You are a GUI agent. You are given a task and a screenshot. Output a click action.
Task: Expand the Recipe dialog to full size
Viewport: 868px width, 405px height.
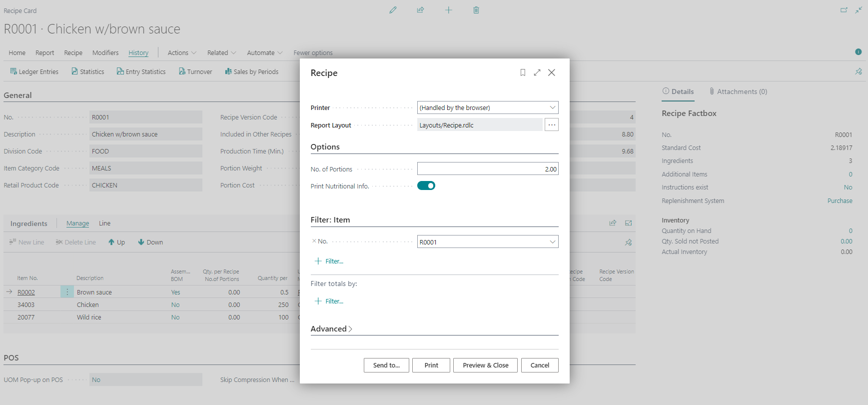[x=537, y=72]
